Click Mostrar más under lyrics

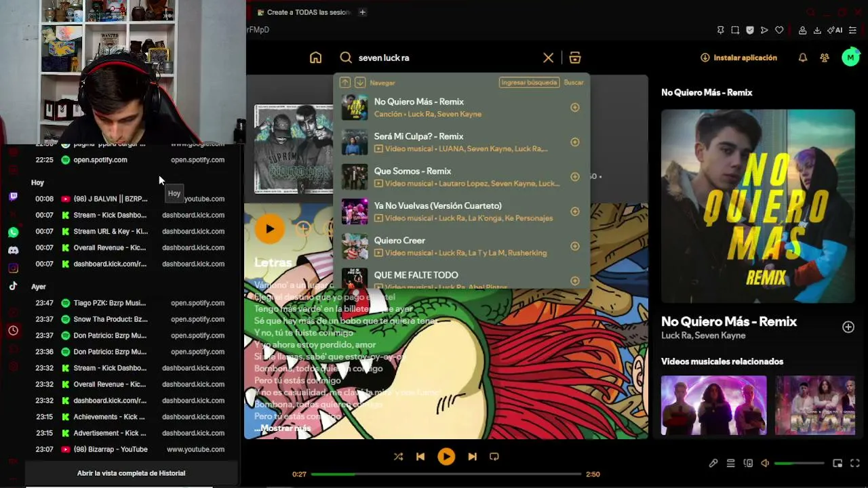(282, 428)
